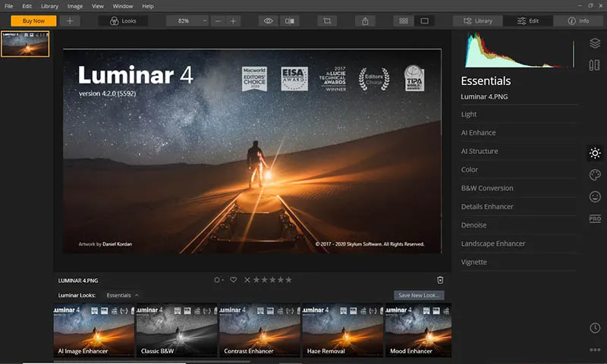
Task: Switch to single image view
Action: click(x=424, y=21)
